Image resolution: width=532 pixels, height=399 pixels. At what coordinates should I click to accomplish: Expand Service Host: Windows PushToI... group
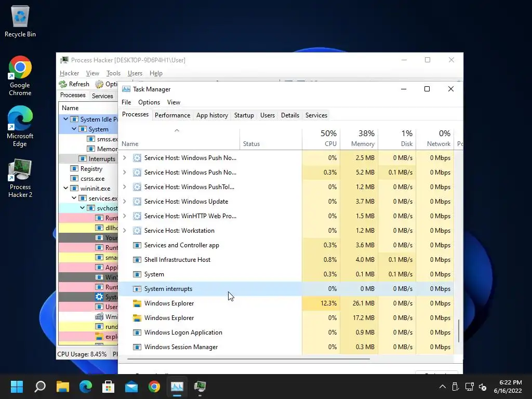125,187
